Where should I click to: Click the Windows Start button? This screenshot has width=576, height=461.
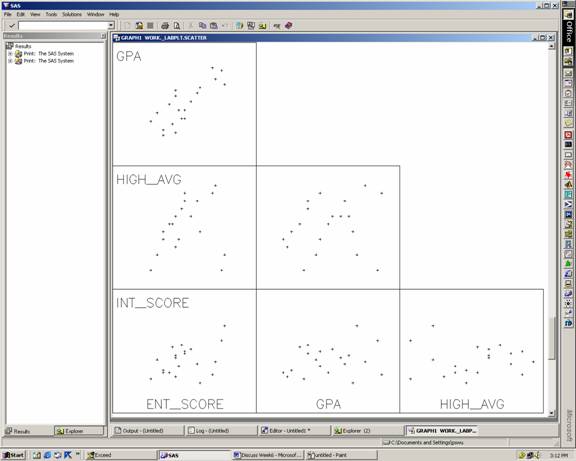tap(14, 455)
